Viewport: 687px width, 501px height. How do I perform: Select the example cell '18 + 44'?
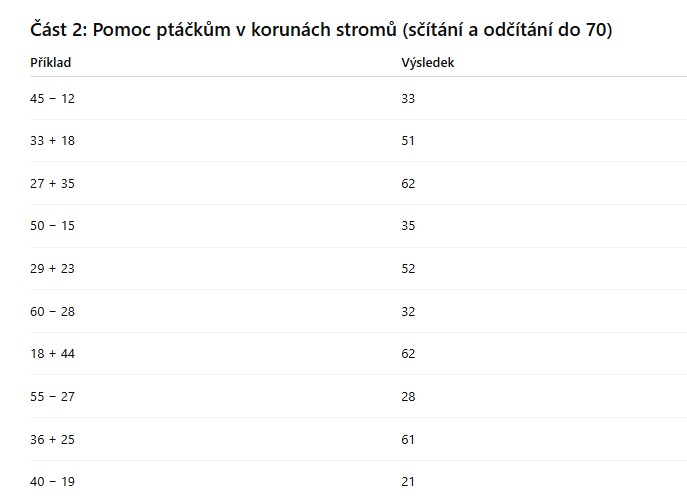click(53, 354)
